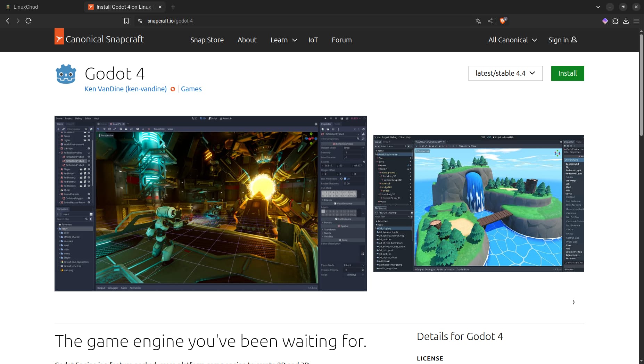
Task: Open Brave Shields lion icon
Action: pyautogui.click(x=503, y=21)
